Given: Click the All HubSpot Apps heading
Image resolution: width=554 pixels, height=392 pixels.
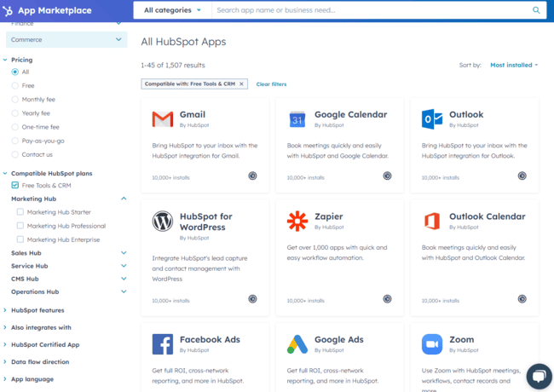Looking at the screenshot, I should tap(183, 42).
